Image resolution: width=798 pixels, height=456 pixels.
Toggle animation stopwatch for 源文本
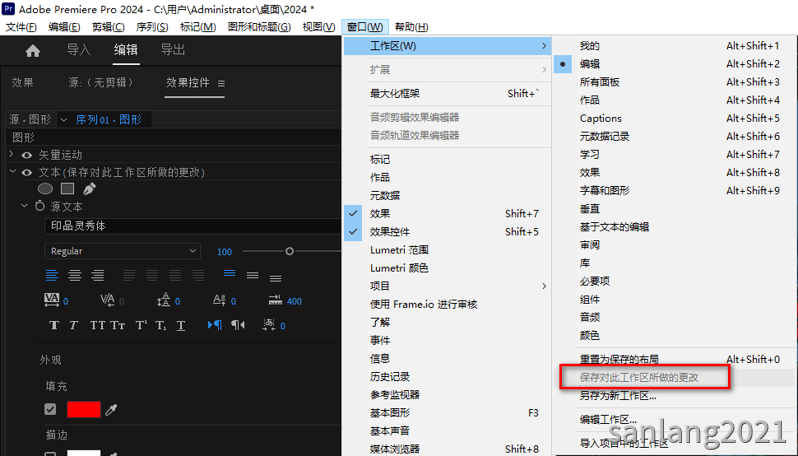coord(40,206)
